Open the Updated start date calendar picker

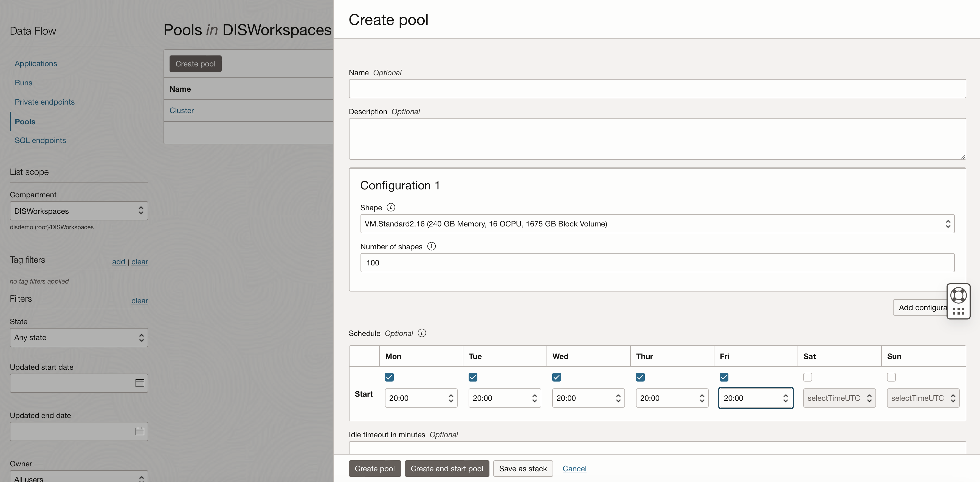tap(139, 383)
